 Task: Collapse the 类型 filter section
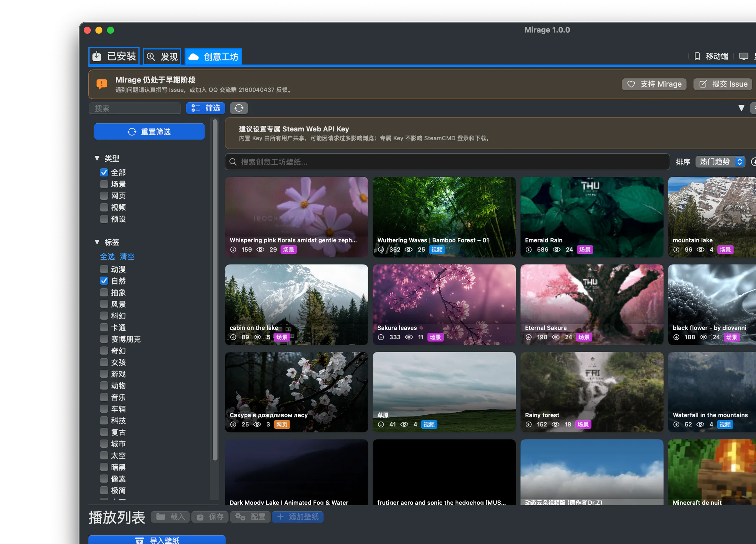pyautogui.click(x=97, y=158)
